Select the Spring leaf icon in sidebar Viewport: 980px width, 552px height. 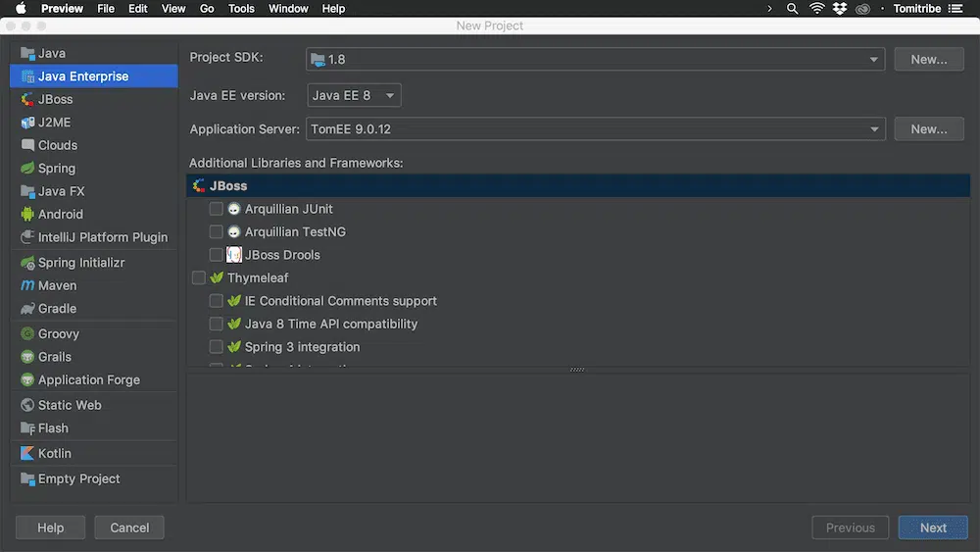27,169
